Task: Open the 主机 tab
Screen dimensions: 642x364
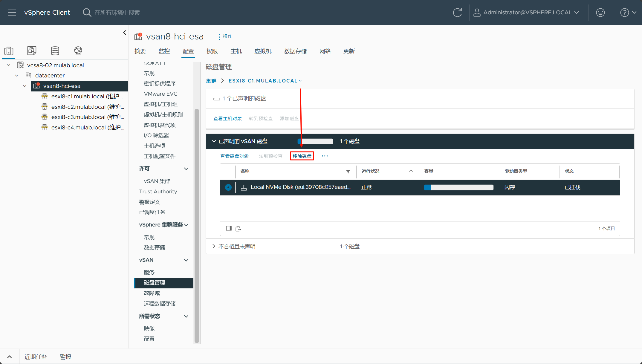Action: coord(236,51)
